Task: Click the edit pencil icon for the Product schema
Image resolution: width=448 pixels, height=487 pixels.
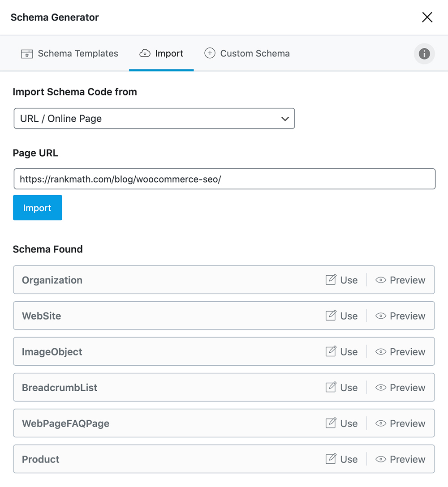Action: pos(330,459)
